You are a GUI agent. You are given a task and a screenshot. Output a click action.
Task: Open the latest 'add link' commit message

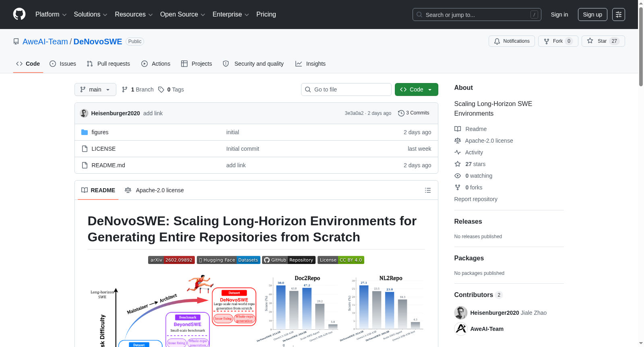point(153,113)
